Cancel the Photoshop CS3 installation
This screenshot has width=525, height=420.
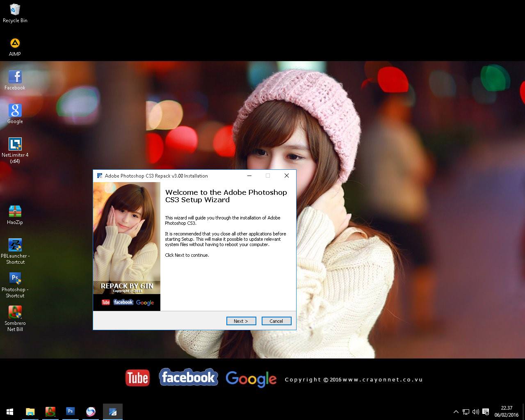276,321
